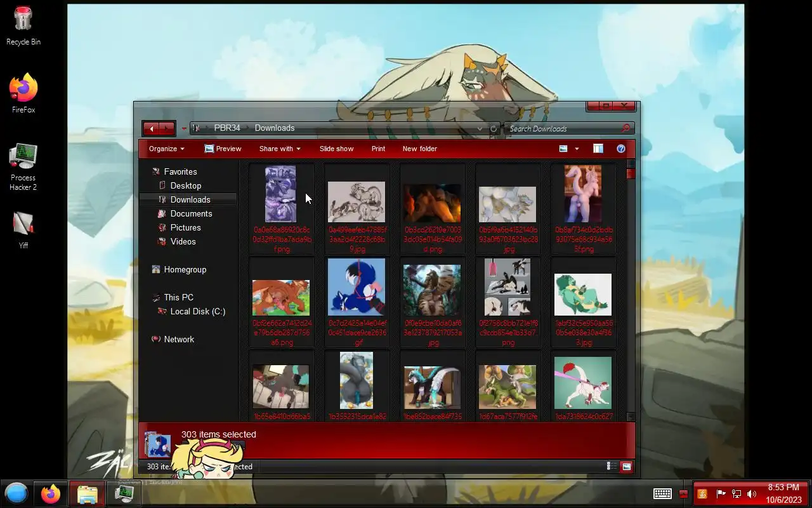The image size is (812, 508).
Task: Select Homegroup in the navigation pane
Action: tap(185, 269)
